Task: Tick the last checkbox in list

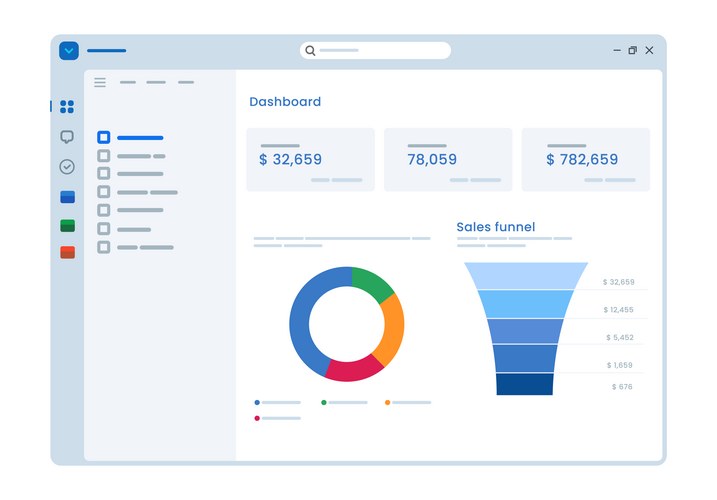Action: coord(103,247)
